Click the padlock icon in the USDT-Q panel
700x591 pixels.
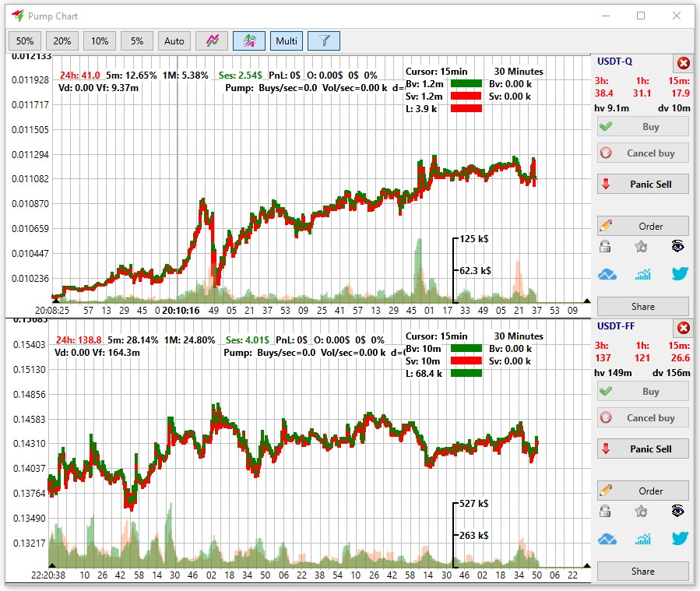(605, 247)
